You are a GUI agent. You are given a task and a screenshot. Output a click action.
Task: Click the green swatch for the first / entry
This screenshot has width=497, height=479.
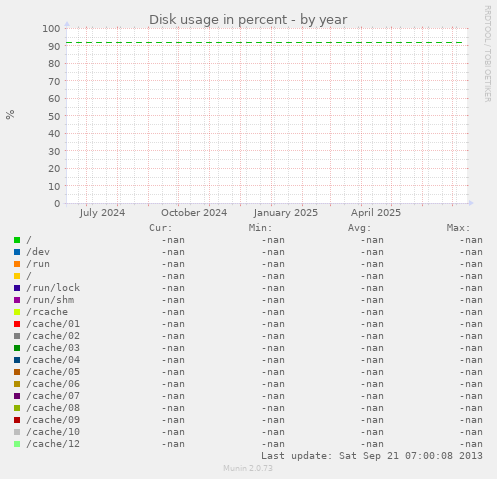click(x=17, y=240)
